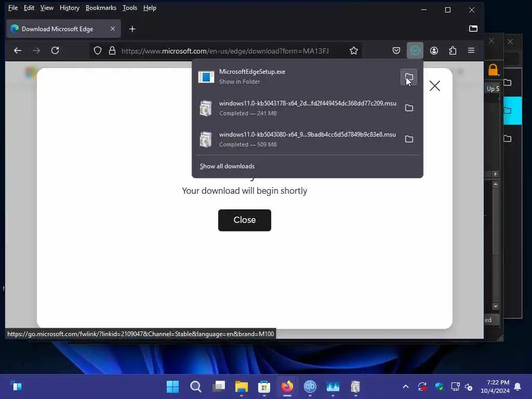Click the bottom folder icon in background window
Viewport: 532px width, 399px height.
(508, 138)
